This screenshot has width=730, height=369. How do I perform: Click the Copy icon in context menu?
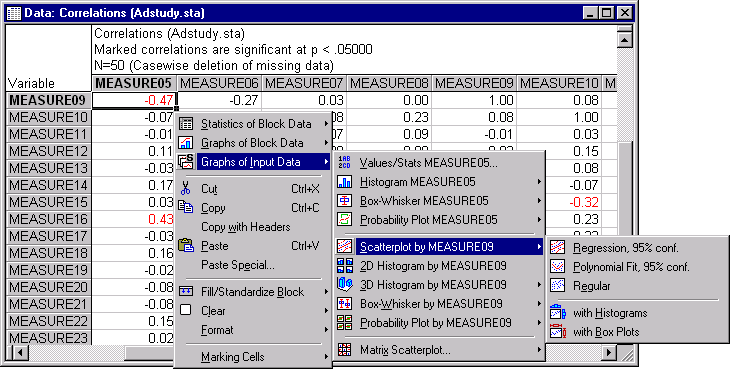[186, 208]
